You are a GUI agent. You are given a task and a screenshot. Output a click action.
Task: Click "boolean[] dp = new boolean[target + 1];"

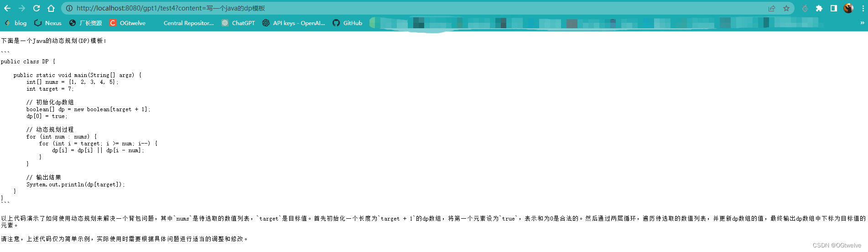click(88, 109)
